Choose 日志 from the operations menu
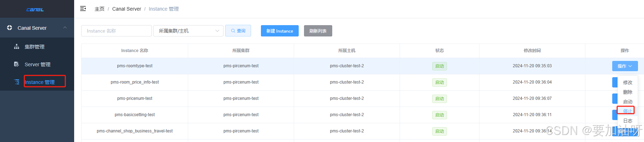This screenshot has height=142, width=644. [628, 121]
